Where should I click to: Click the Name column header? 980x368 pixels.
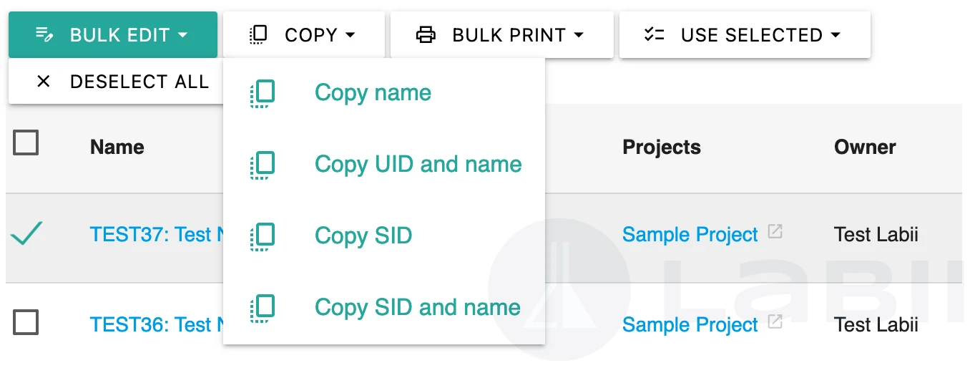click(x=117, y=147)
